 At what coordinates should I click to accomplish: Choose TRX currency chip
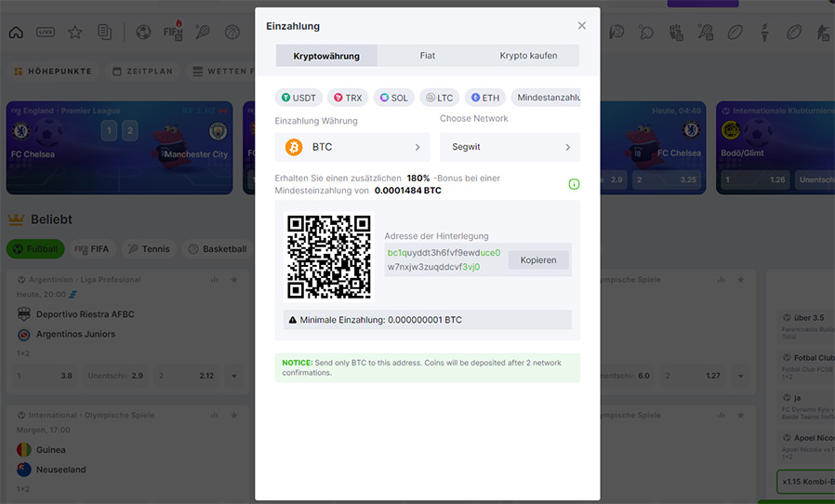(x=348, y=98)
